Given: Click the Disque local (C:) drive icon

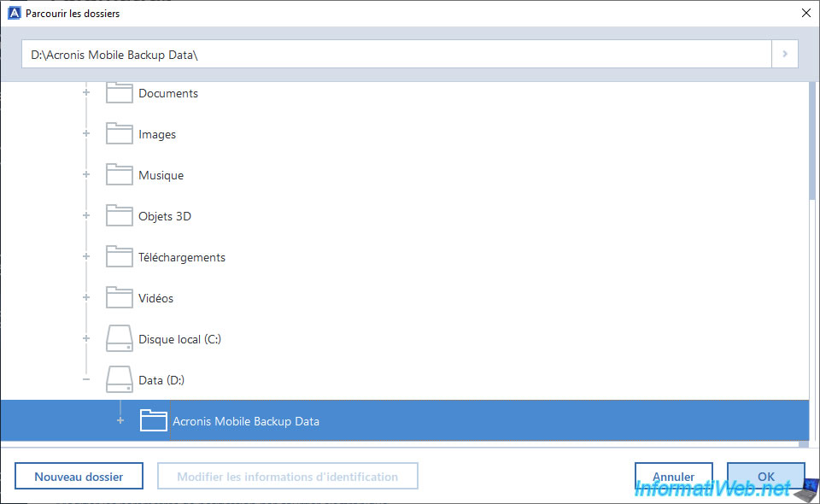Looking at the screenshot, I should (120, 338).
